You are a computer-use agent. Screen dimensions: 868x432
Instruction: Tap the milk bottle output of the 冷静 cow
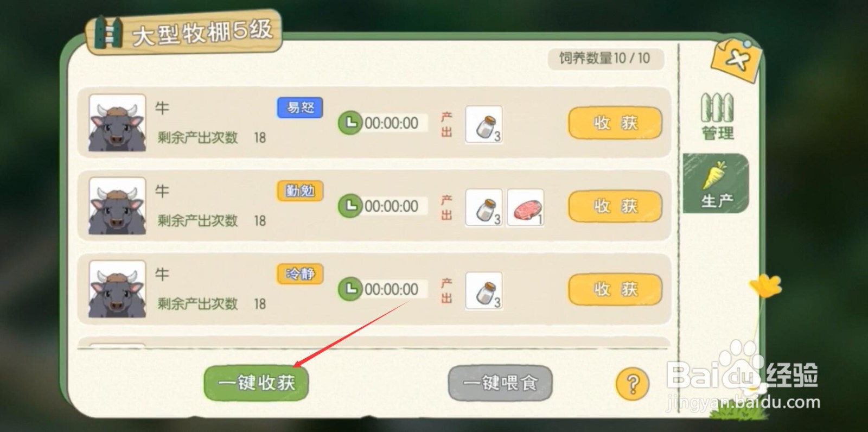484,290
